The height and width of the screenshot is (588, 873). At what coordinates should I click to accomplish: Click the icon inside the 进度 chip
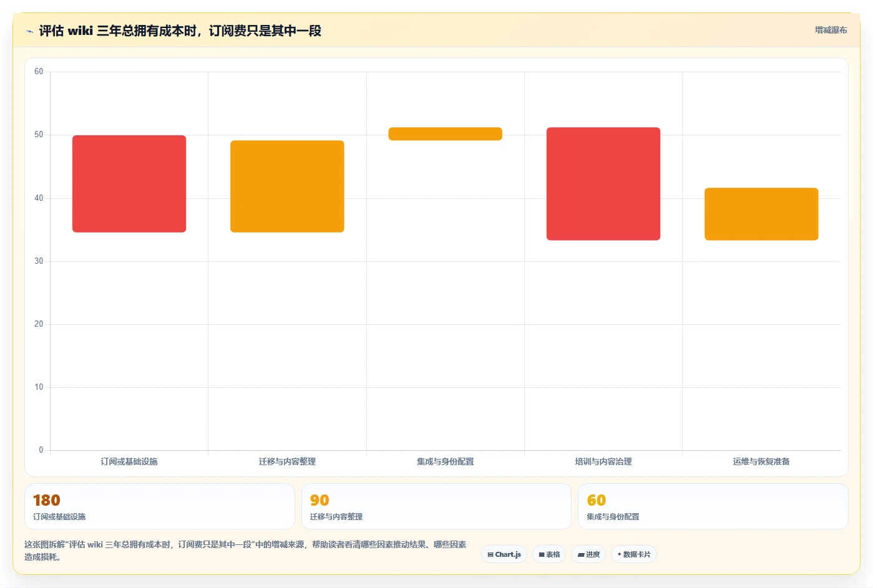pyautogui.click(x=581, y=555)
